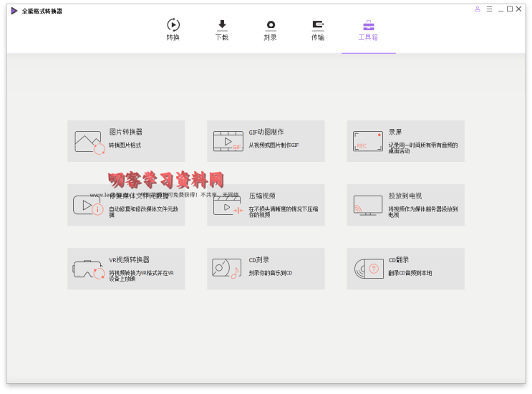Click the 刻录 burn disc icon
Viewport: 532px width, 394px height.
[x=271, y=25]
